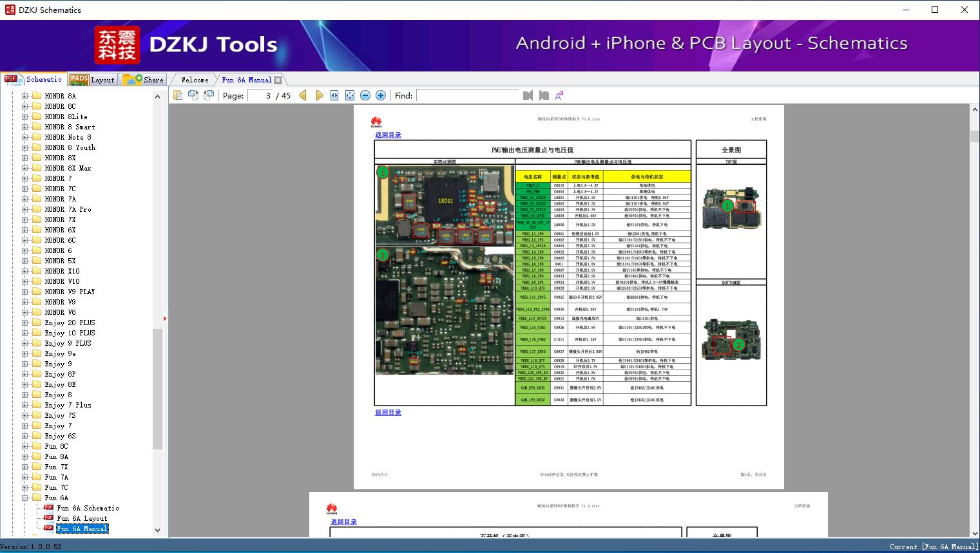Click find next icon
The height and width of the screenshot is (553, 980).
(544, 95)
